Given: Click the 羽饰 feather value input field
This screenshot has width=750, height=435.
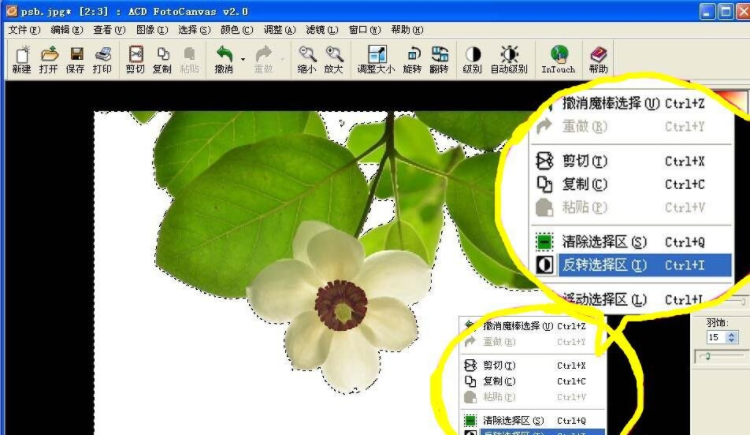Looking at the screenshot, I should (x=714, y=338).
